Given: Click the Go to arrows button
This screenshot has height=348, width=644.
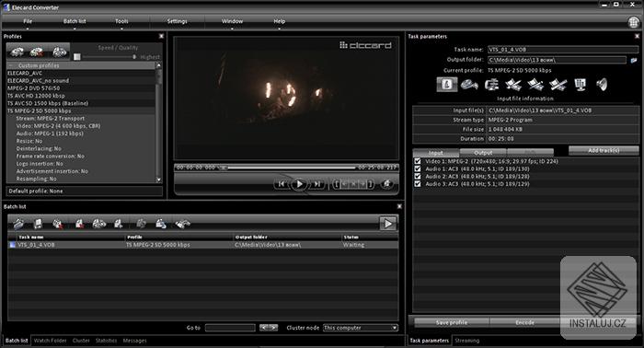Looking at the screenshot, I should (269, 328).
